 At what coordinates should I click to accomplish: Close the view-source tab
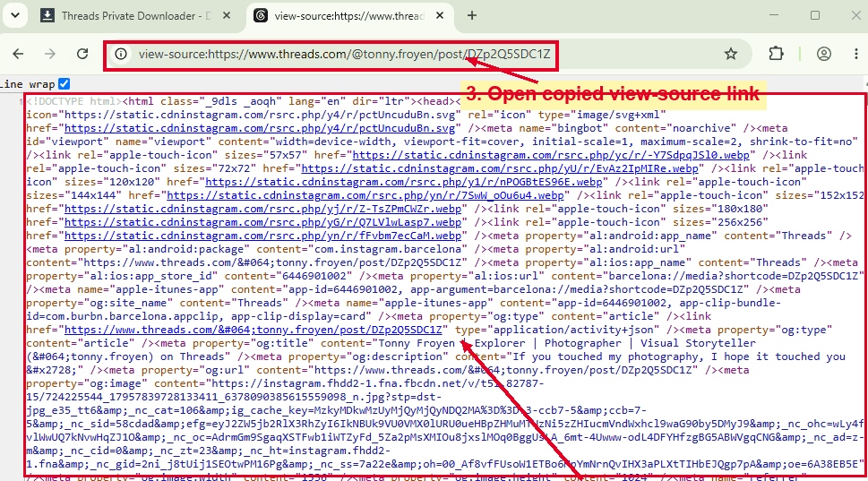(440, 15)
